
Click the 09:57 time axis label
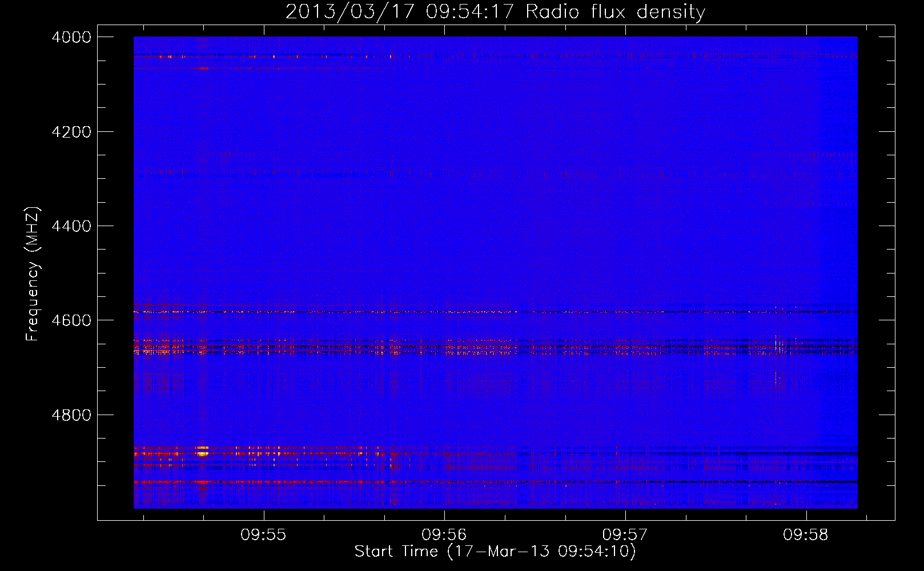pyautogui.click(x=625, y=535)
